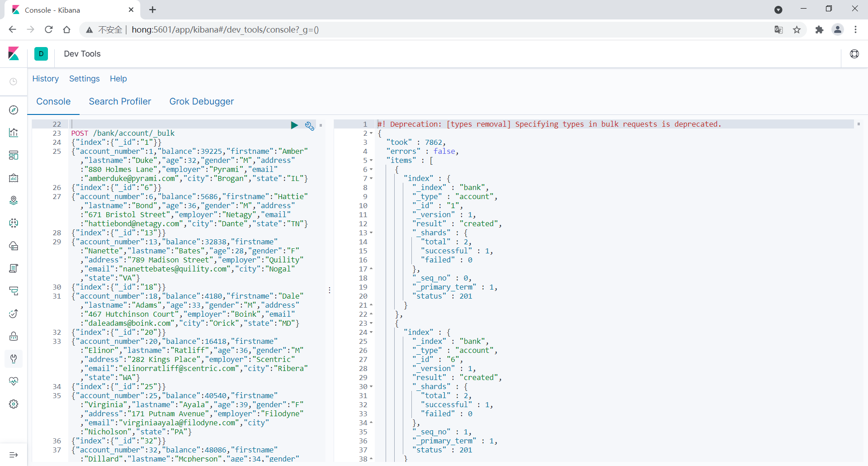
Task: Expand the side navigation arrow icon
Action: [14, 455]
